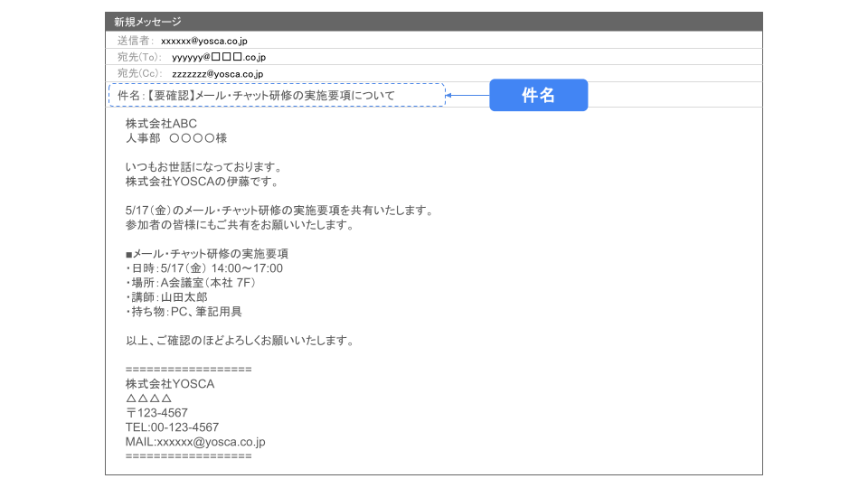Screen dimensions: 868x488
Task: Click the いつもお世話になっております greeting line
Action: pyautogui.click(x=204, y=167)
